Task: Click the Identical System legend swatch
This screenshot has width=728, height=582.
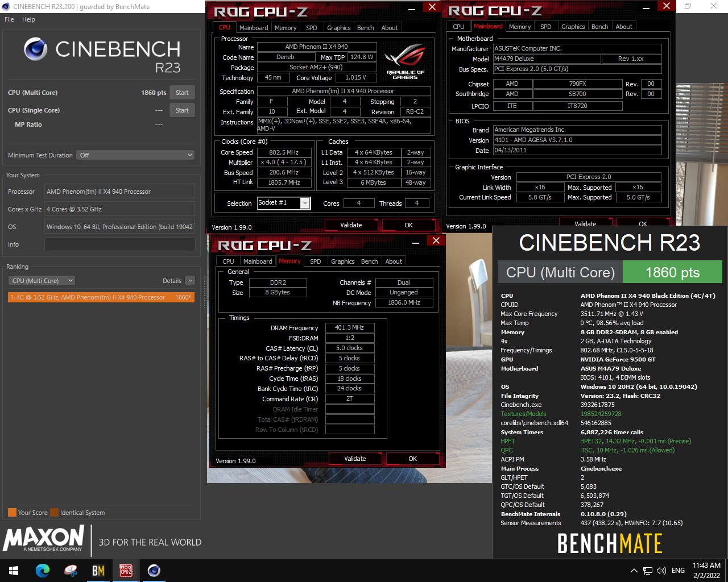Action: [54, 513]
